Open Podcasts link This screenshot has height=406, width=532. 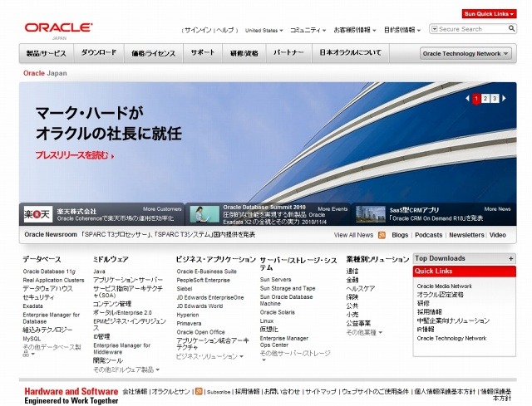(429, 235)
